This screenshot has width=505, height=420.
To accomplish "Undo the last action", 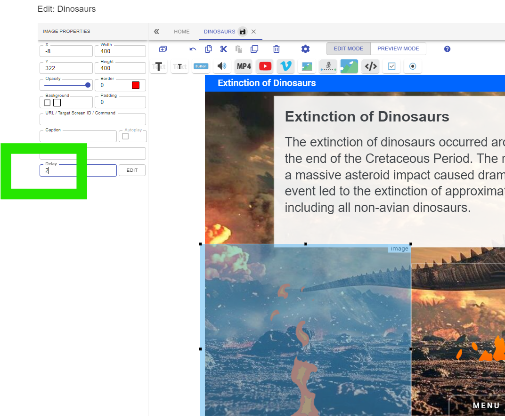I will 193,49.
